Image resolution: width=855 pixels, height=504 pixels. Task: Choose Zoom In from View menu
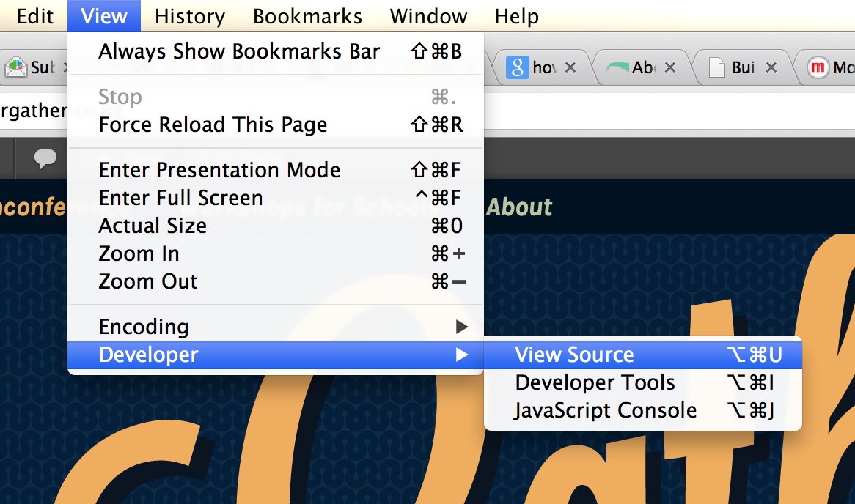coord(276,253)
